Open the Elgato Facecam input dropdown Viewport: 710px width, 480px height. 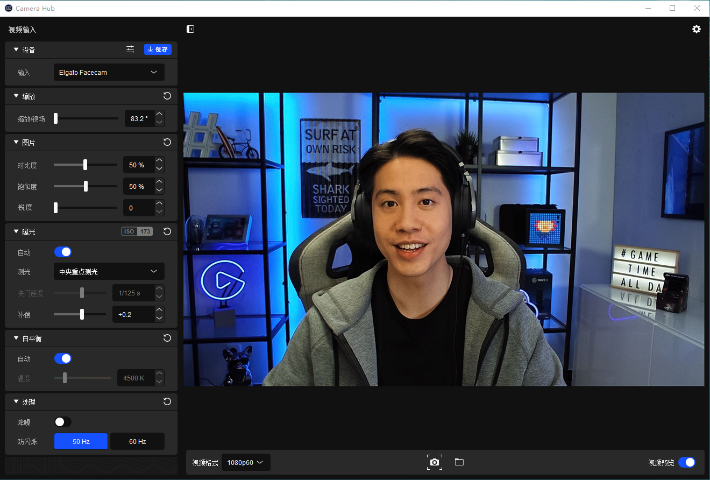(x=109, y=72)
